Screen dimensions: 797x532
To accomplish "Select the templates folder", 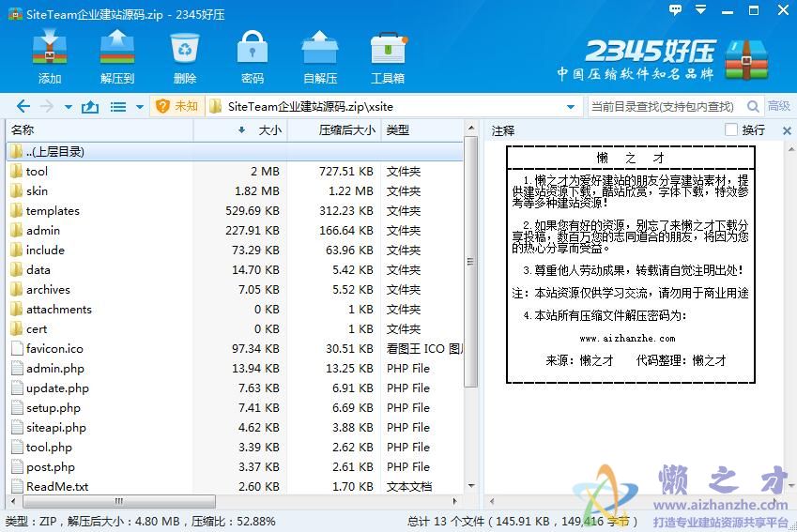I will [x=235, y=211].
